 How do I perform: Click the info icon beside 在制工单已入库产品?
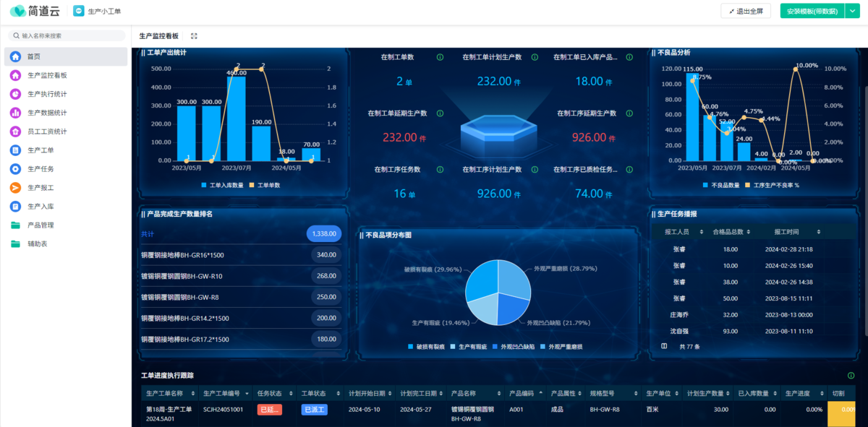(x=629, y=57)
